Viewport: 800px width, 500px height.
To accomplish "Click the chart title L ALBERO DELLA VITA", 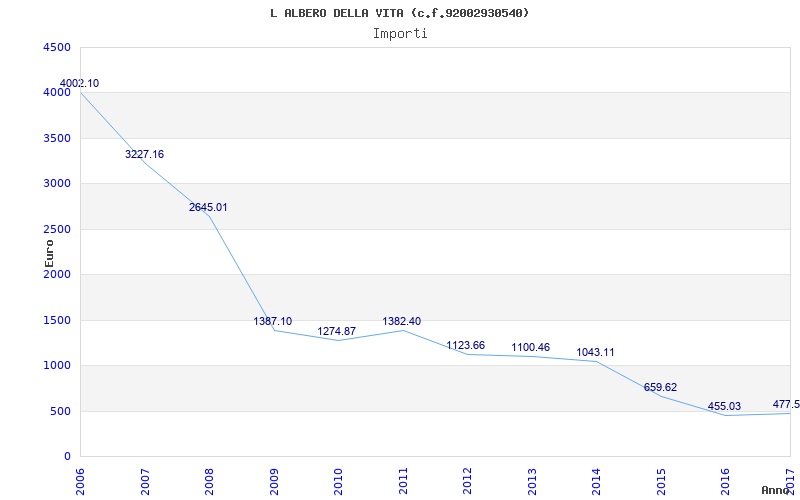I will click(x=400, y=13).
